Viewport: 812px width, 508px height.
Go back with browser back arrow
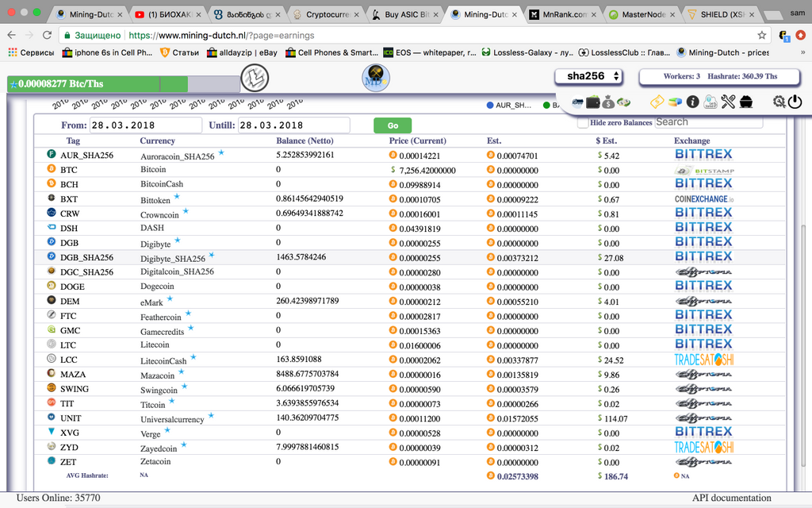[12, 35]
